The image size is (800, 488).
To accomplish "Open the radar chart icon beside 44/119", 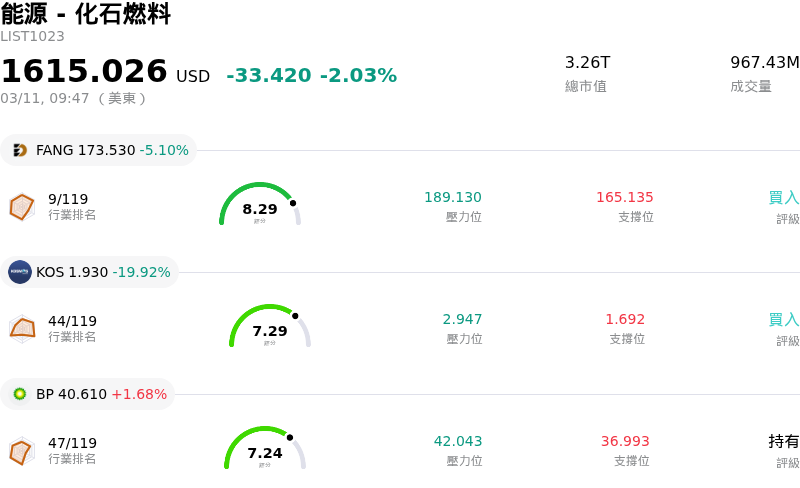I will click(x=22, y=329).
